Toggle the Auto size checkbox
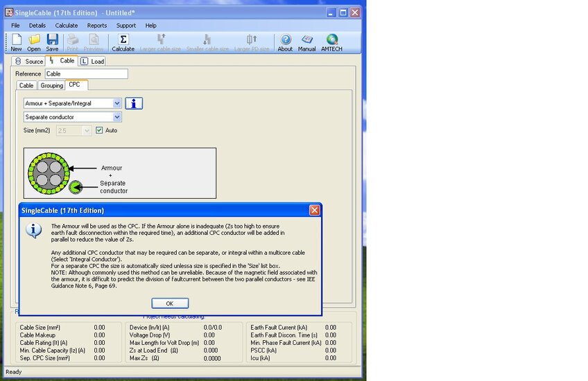Screen dimensions: 588x381 [x=99, y=130]
